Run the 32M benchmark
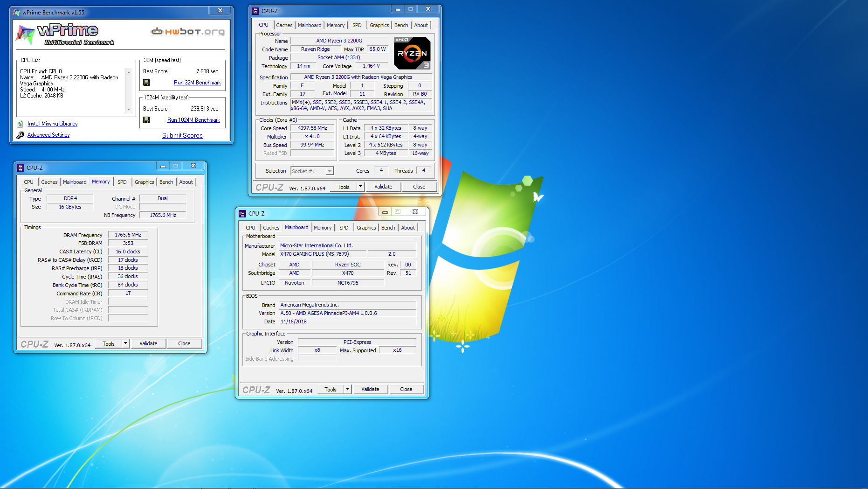This screenshot has height=489, width=868. coord(197,83)
